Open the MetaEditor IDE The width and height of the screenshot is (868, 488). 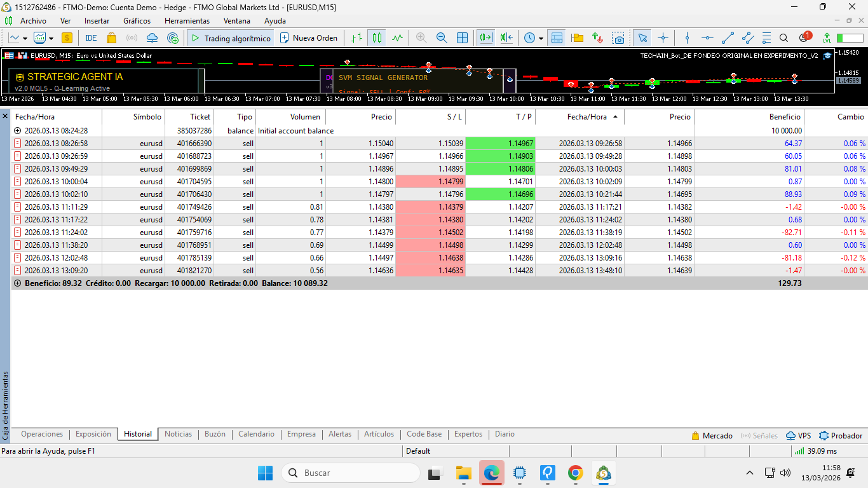pos(91,38)
